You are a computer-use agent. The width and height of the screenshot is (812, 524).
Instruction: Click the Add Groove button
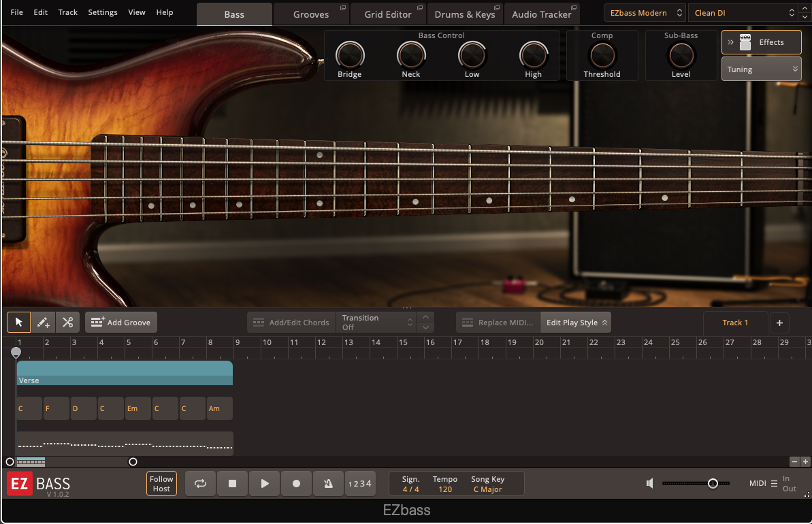pos(121,323)
